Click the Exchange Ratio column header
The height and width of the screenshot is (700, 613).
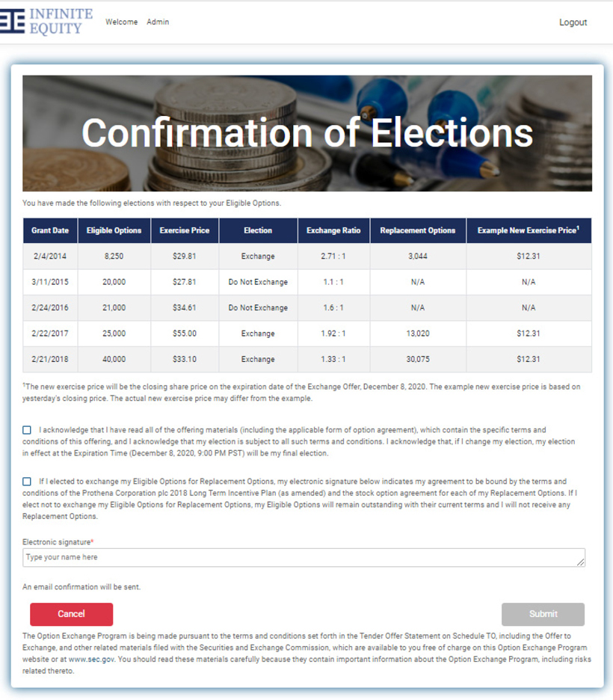click(333, 230)
